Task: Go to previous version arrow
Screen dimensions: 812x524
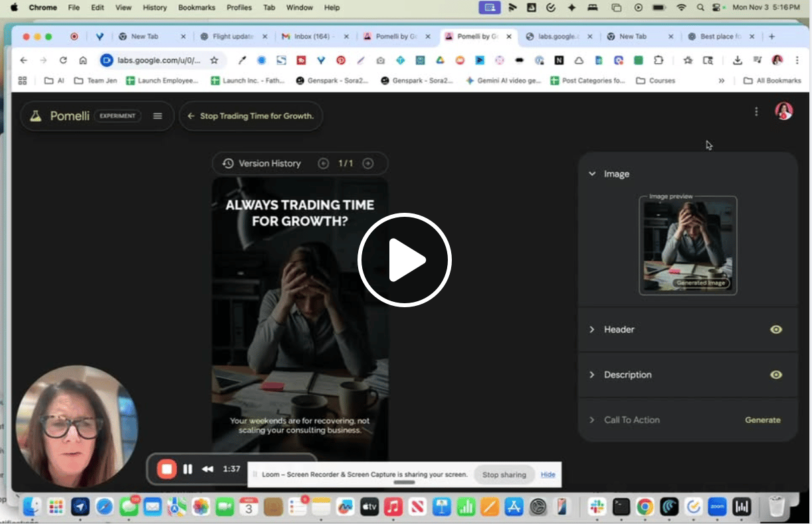Action: pos(324,164)
